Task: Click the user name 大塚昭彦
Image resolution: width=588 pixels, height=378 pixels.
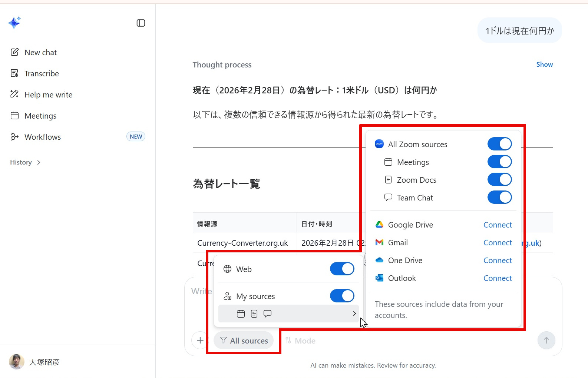Action: pyautogui.click(x=44, y=362)
